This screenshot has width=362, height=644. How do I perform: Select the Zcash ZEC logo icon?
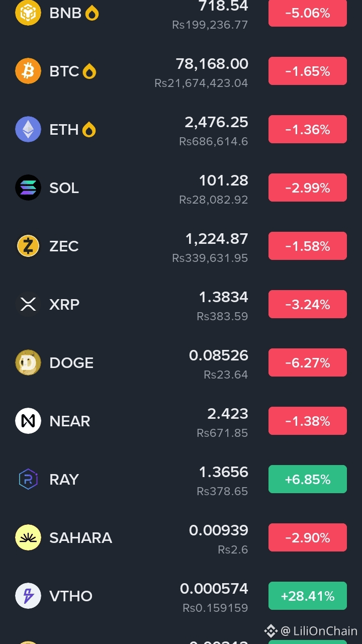click(x=28, y=246)
